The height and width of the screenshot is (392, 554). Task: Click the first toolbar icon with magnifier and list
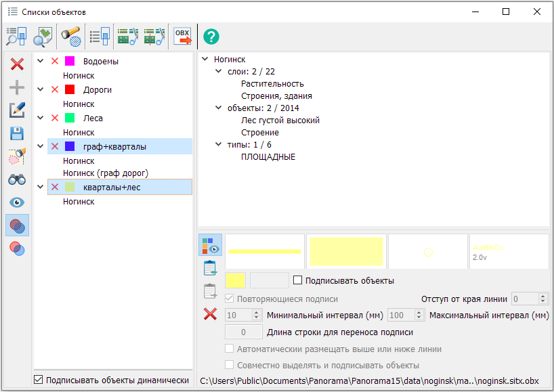(x=16, y=36)
